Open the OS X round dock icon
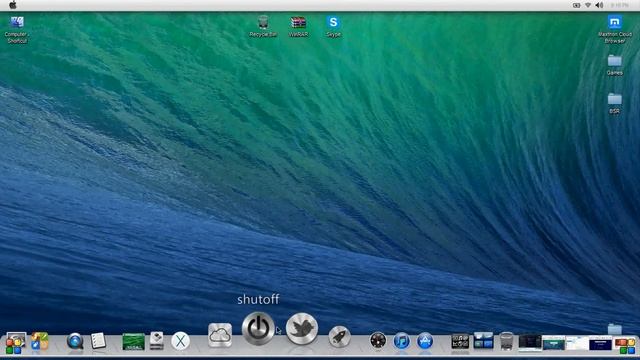The width and height of the screenshot is (640, 360). [x=180, y=341]
